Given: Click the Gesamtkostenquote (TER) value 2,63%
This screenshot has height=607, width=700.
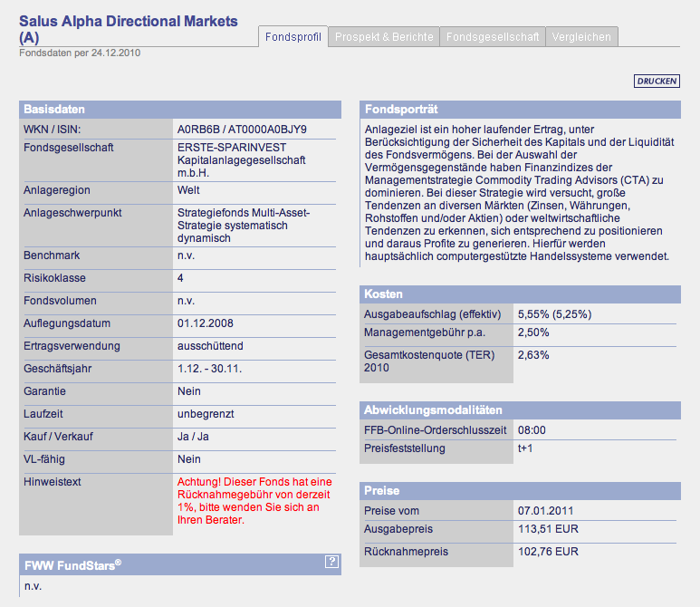Looking at the screenshot, I should pos(533,355).
